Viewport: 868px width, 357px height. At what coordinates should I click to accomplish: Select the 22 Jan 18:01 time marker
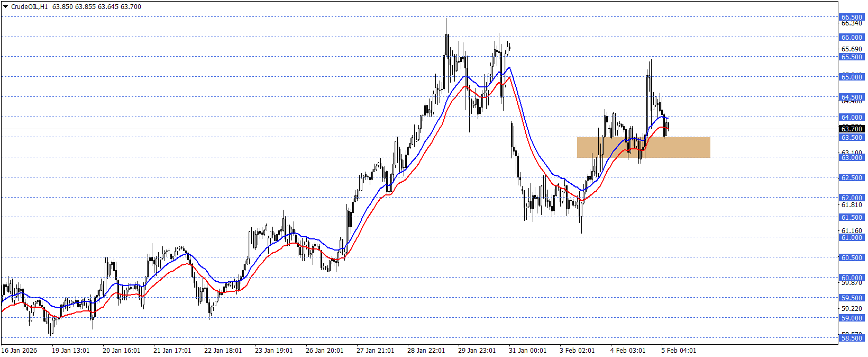point(223,351)
